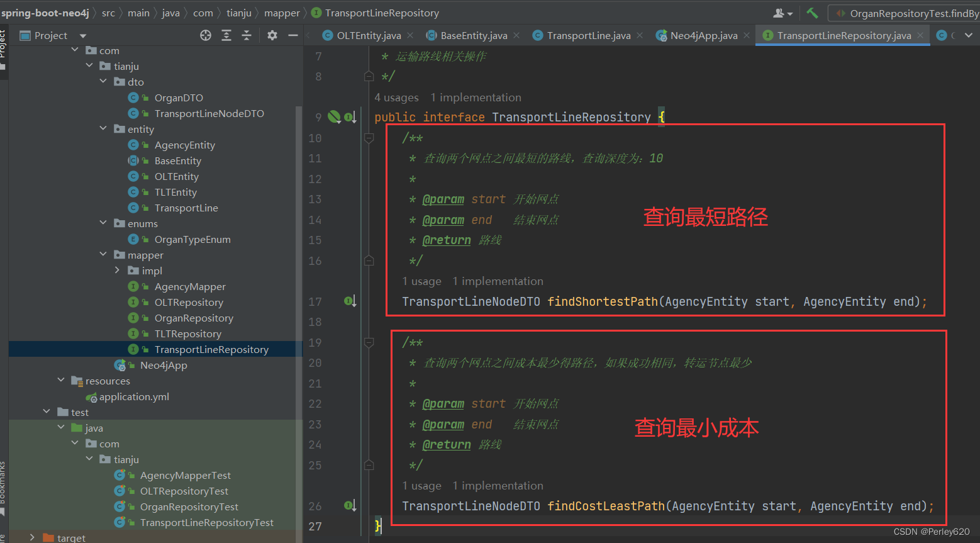Select OrganRepositoryTest in project tree
Screen dimensions: 980x543
(189, 507)
